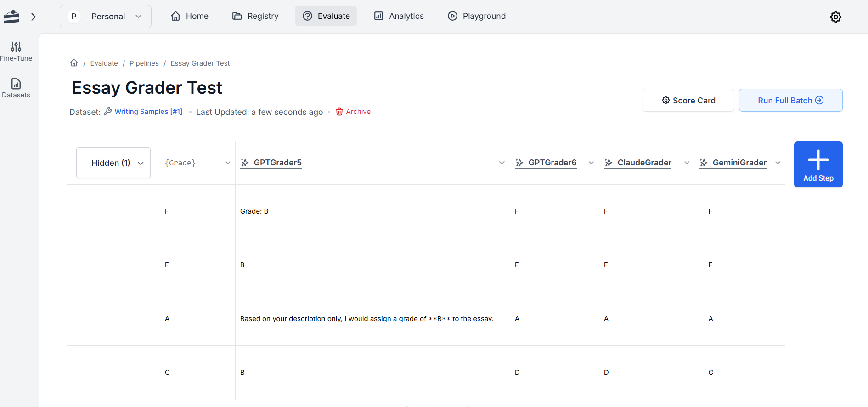
Task: Open the Registry tab
Action: click(255, 16)
